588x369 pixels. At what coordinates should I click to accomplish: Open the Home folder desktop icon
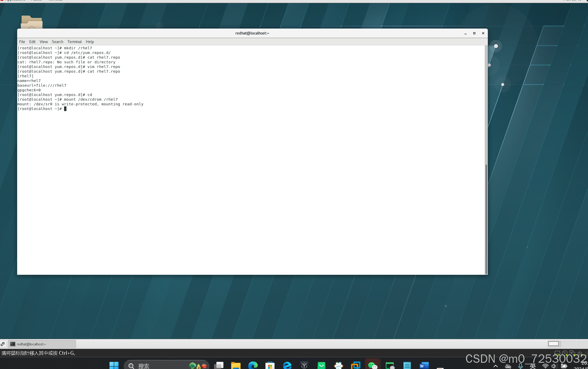point(32,22)
